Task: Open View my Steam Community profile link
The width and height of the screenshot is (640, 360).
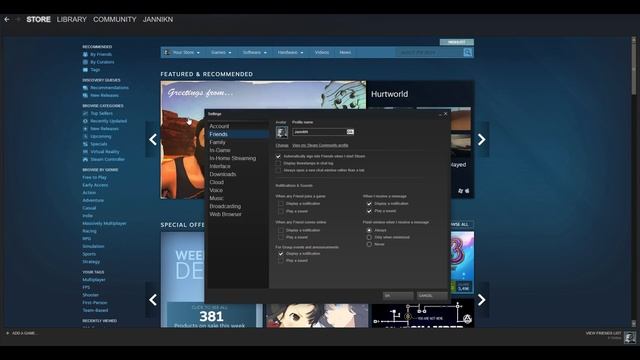Action: [320, 145]
